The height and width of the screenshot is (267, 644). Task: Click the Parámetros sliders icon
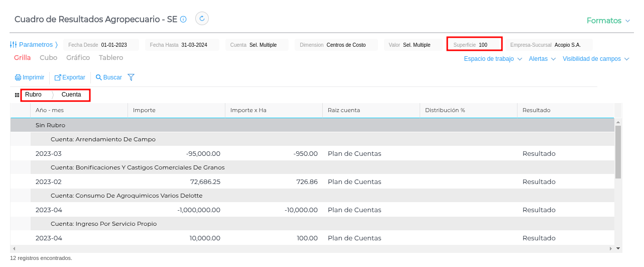coord(14,44)
